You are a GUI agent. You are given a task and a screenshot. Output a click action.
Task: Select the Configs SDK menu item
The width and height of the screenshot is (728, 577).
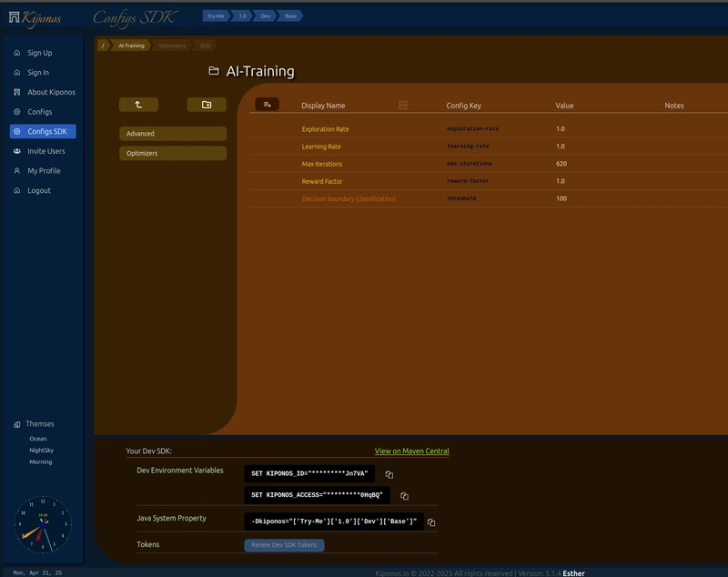coord(43,131)
